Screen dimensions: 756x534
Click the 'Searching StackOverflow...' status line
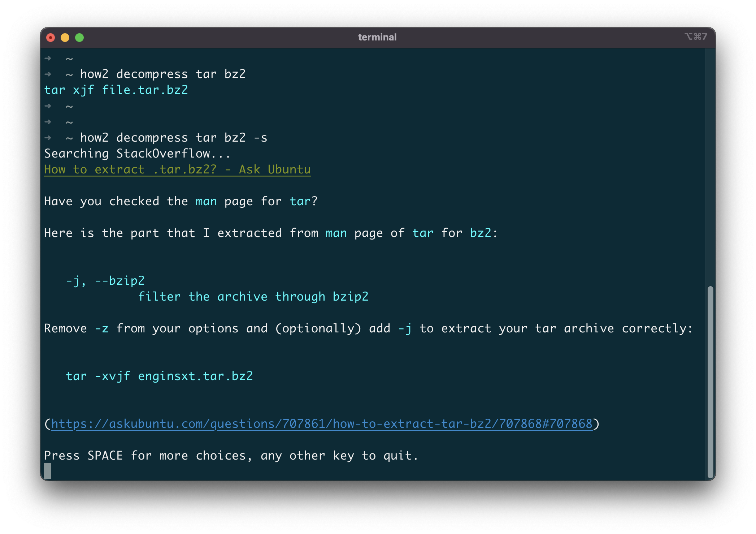(x=136, y=153)
